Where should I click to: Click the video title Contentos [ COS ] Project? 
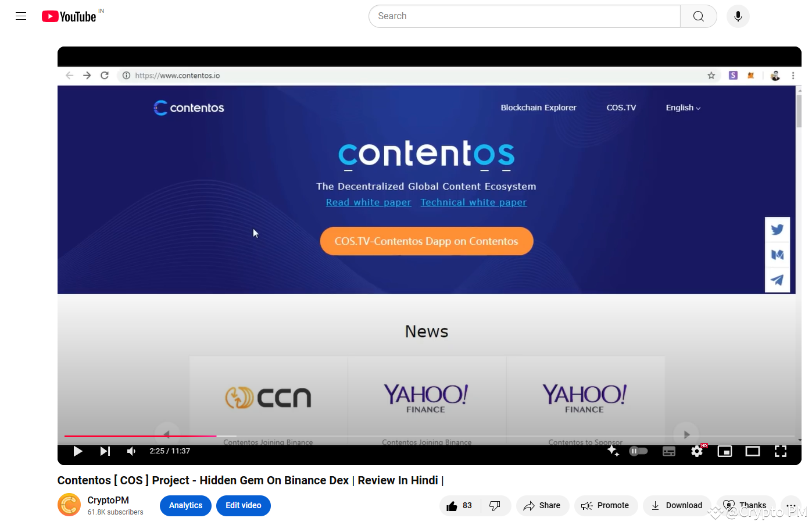(251, 480)
